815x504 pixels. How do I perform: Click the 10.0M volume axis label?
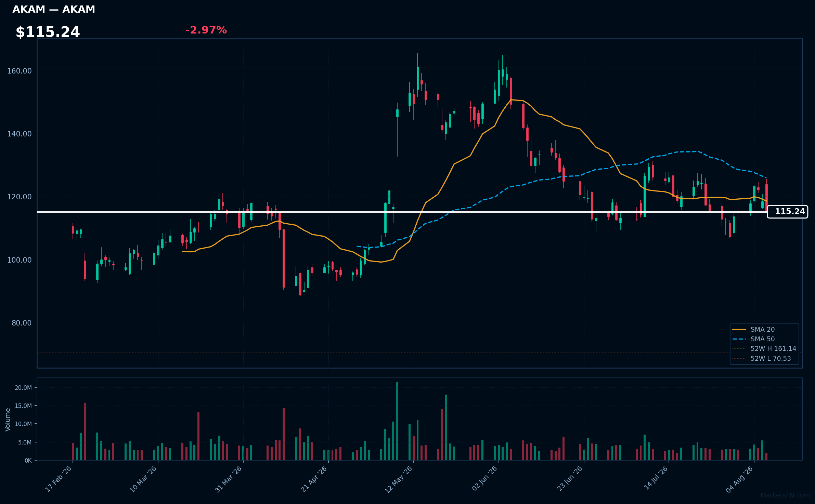pyautogui.click(x=23, y=424)
